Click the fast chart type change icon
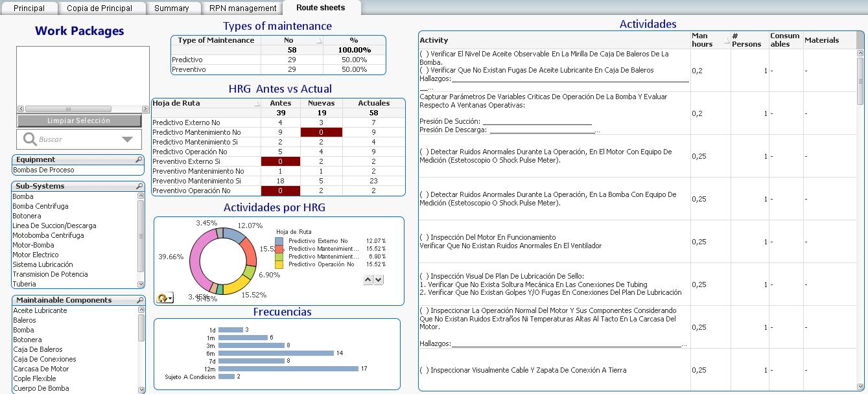Screen dimensions: 868x394 [x=165, y=297]
